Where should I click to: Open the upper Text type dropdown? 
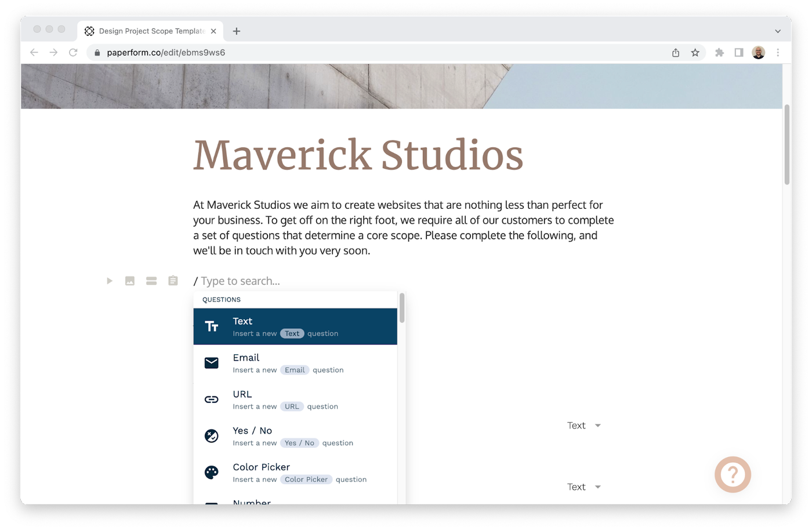[x=583, y=426]
